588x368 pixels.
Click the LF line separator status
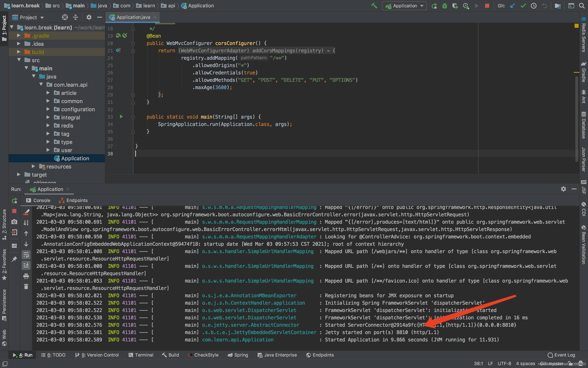(x=490, y=363)
